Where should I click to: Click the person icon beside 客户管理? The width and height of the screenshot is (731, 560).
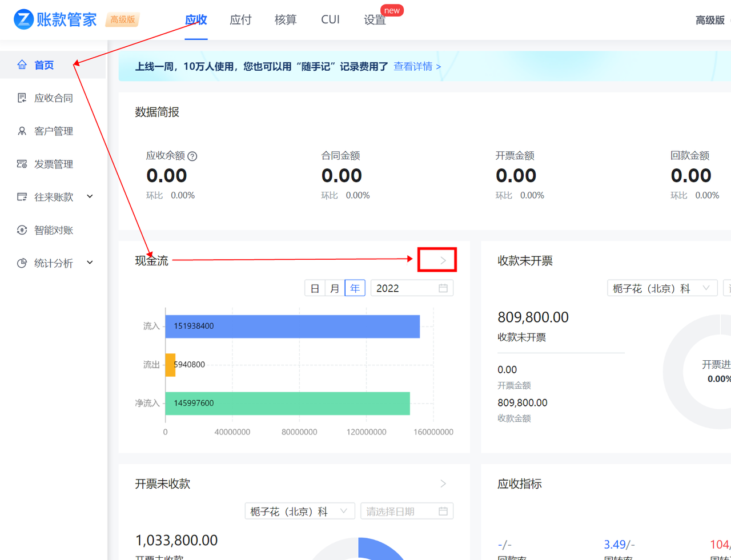click(x=22, y=131)
